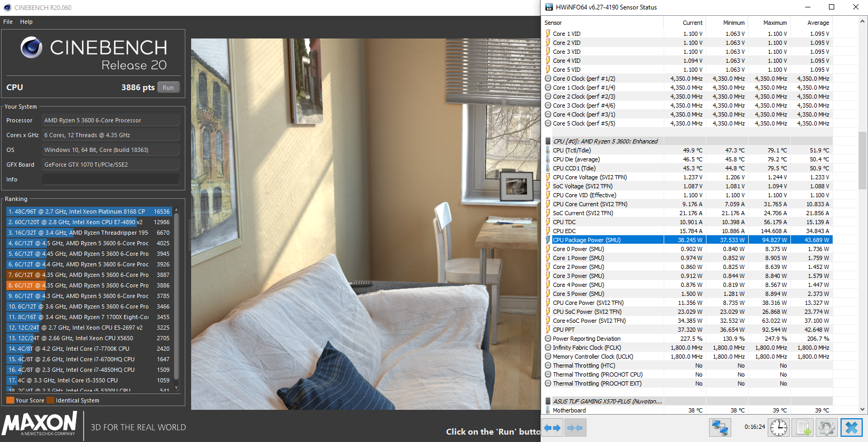Viewport: 868px width, 442px height.
Task: Click the icon beside SoC Voltage (SVI2 TFN)
Action: pos(548,186)
